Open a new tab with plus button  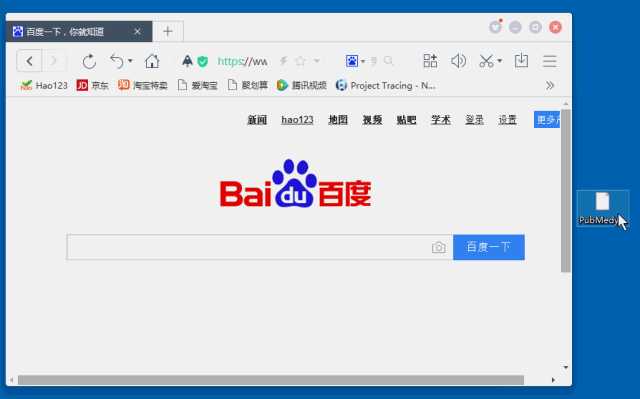168,31
